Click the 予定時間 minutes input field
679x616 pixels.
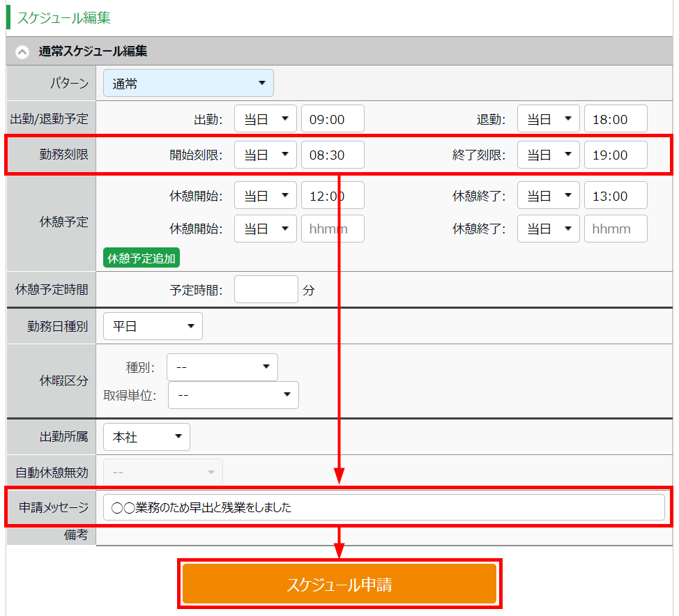point(266,289)
